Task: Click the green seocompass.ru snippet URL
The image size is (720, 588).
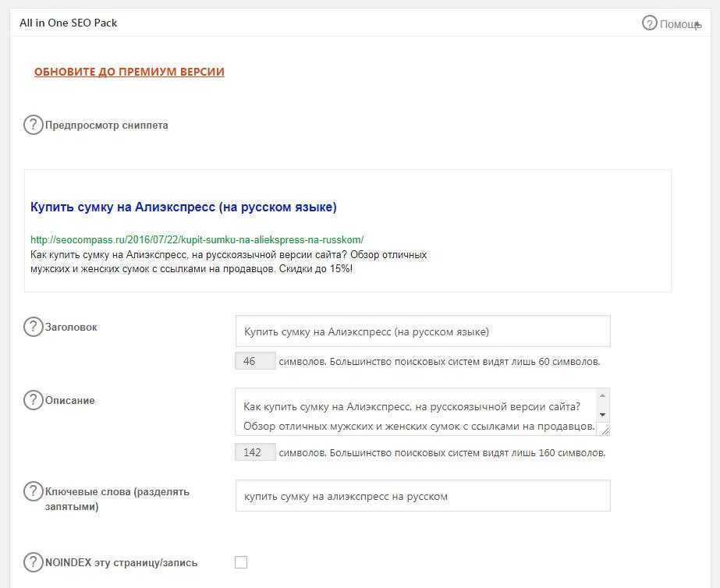Action: click(197, 239)
